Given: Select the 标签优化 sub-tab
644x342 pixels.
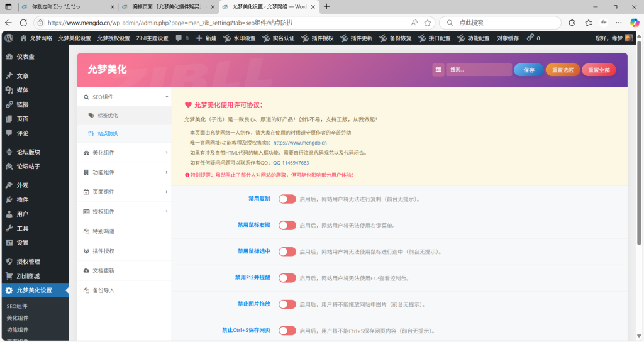Looking at the screenshot, I should click(x=124, y=116).
